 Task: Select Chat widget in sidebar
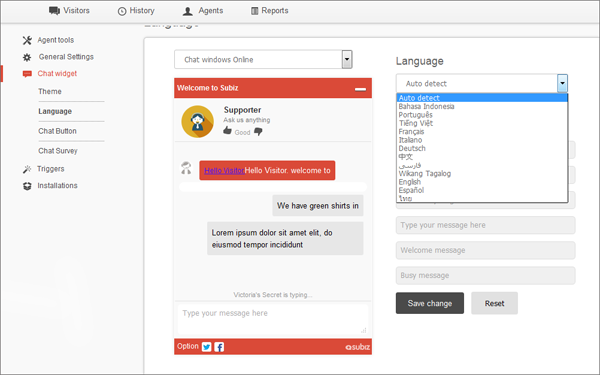pos(57,73)
